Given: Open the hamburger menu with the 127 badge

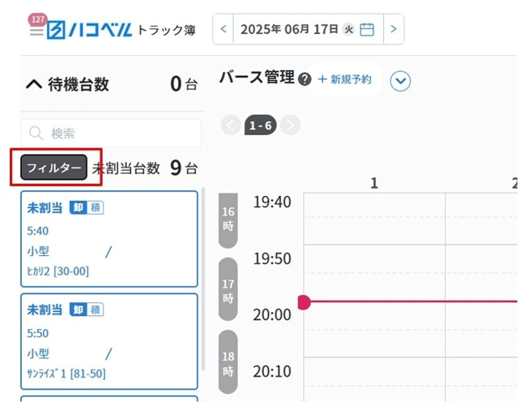Looking at the screenshot, I should coord(36,31).
